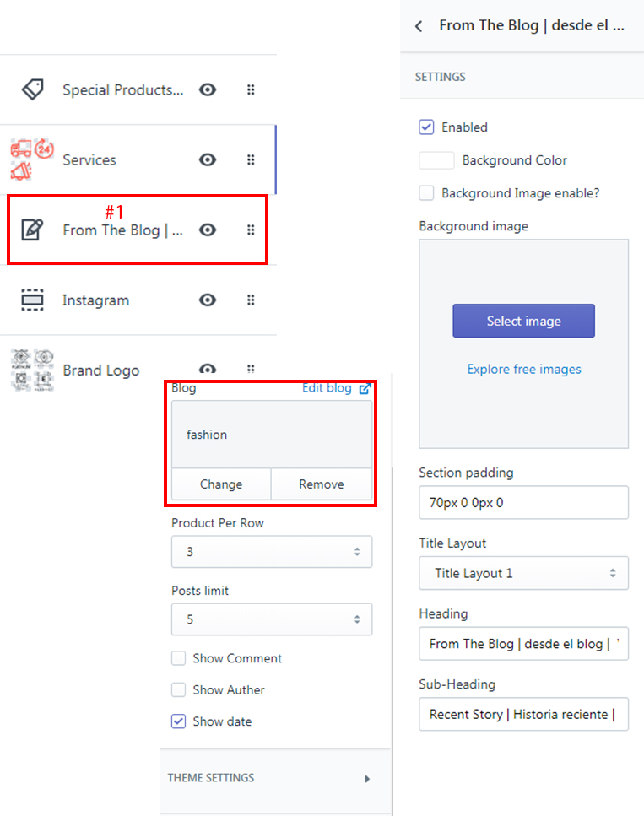Select the Services section row
644x816 pixels.
pyautogui.click(x=89, y=159)
